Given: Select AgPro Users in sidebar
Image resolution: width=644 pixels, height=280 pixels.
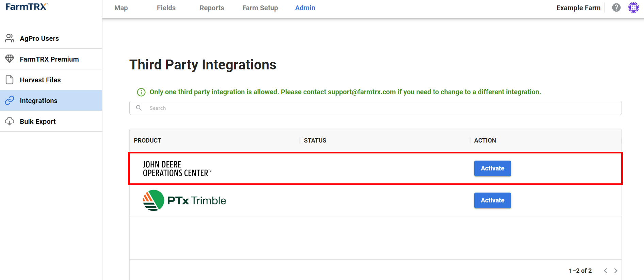Looking at the screenshot, I should point(51,38).
